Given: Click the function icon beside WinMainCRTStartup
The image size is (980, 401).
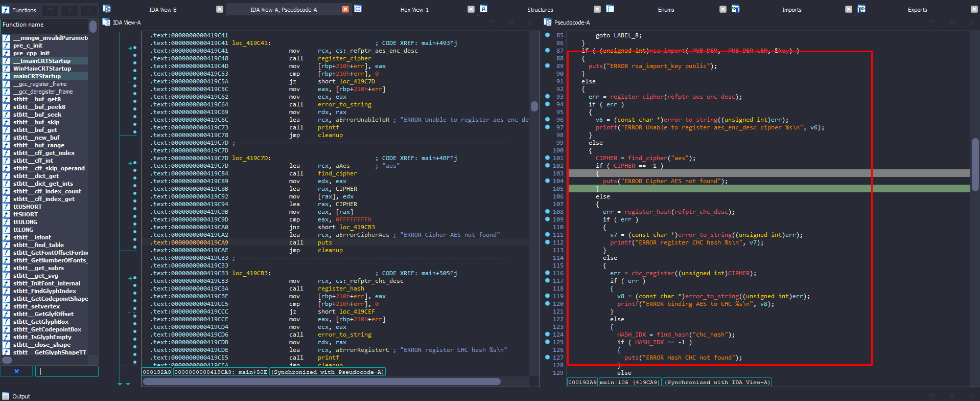Looking at the screenshot, I should (6, 69).
